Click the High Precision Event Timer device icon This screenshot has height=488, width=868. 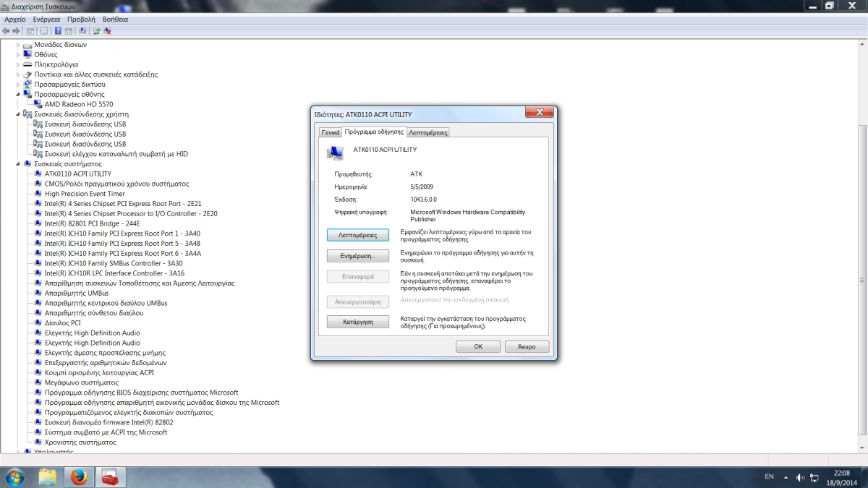click(38, 194)
